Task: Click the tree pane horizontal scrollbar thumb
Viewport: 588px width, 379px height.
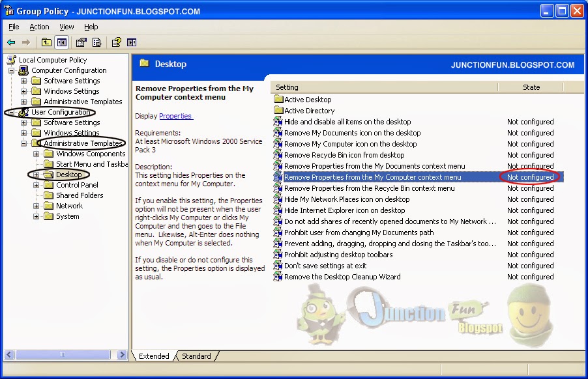Action: [63, 355]
